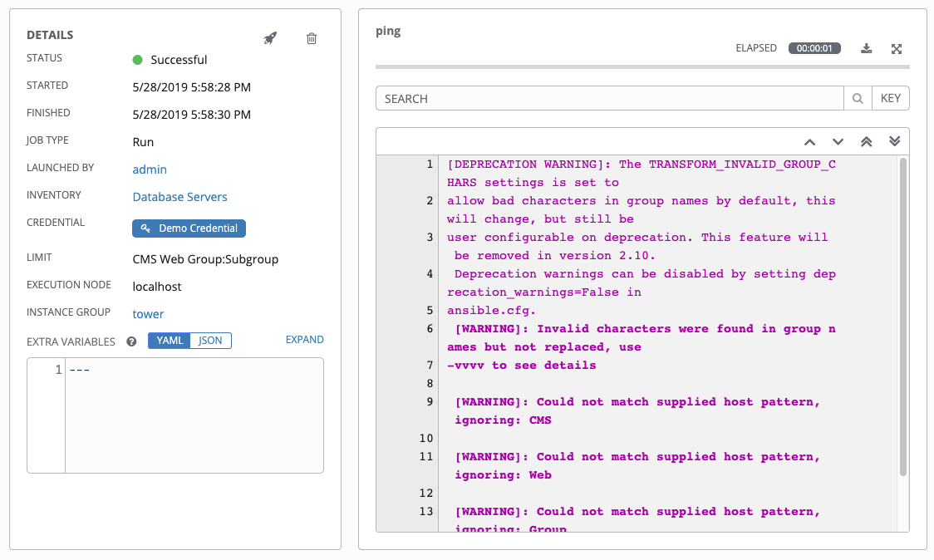The width and height of the screenshot is (934, 560).
Task: Switch Extra Variables to YAML view
Action: coord(169,340)
